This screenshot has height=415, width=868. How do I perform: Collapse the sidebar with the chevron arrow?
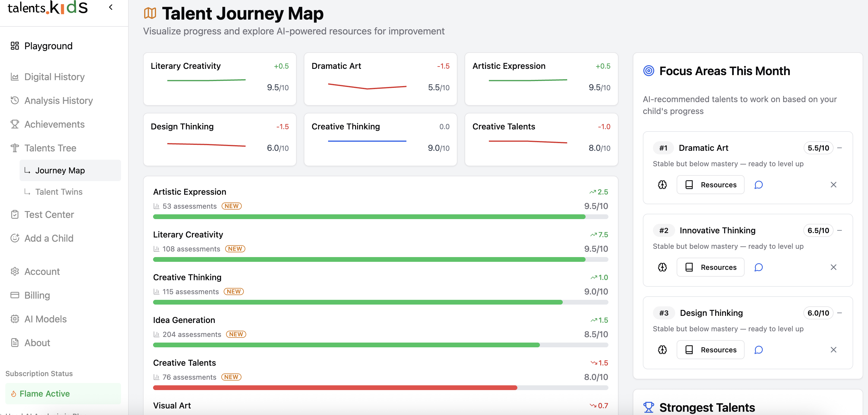point(111,7)
